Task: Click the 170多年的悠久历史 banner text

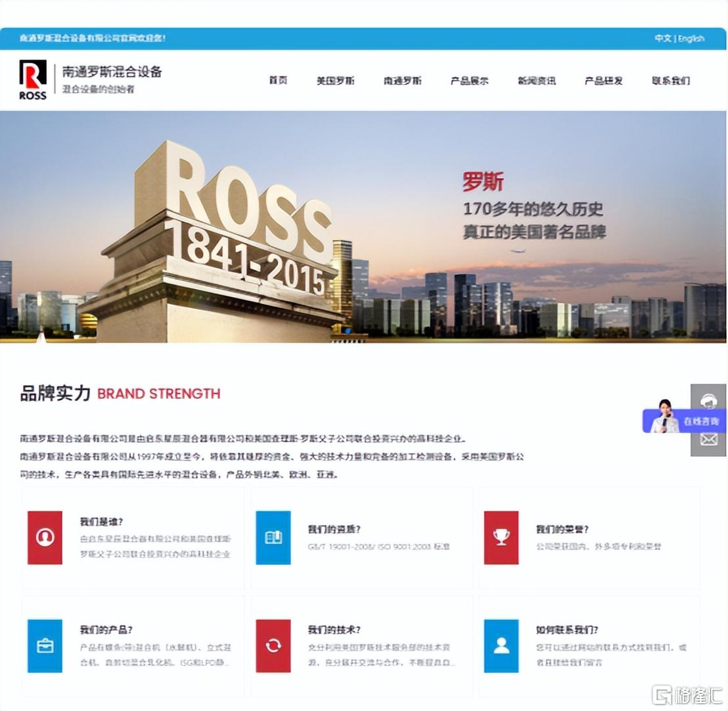Action: [533, 209]
